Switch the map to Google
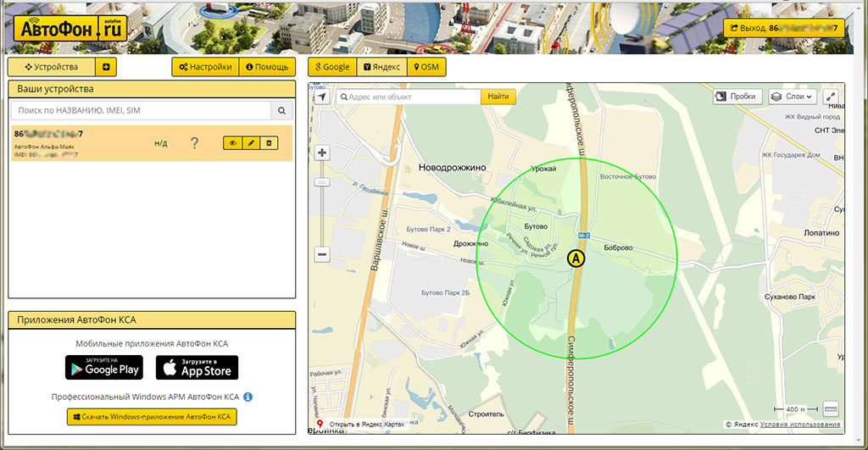The width and height of the screenshot is (868, 450). pyautogui.click(x=332, y=67)
